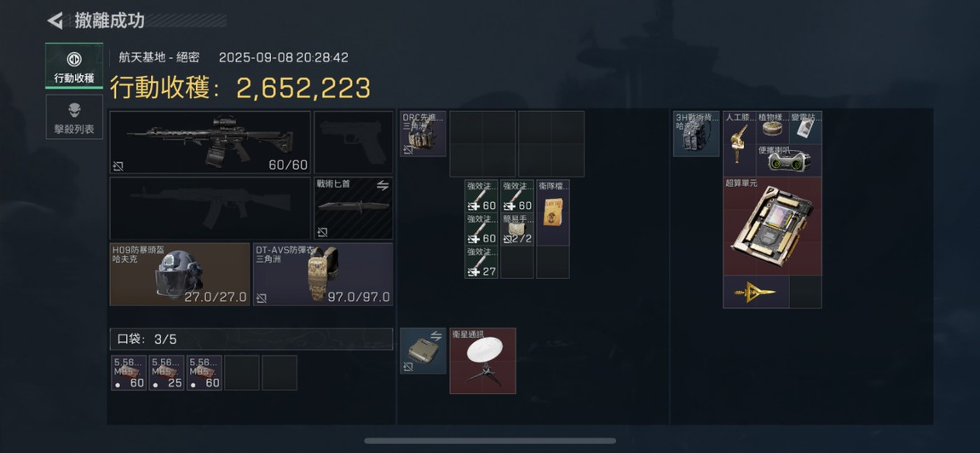Viewport: 980px width, 453px height.
Task: Click the golden arrow ornament item
Action: [756, 292]
